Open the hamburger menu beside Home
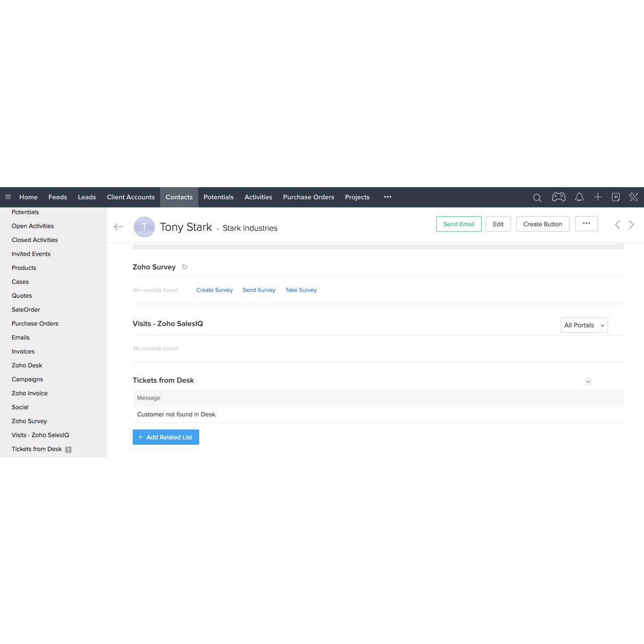 coord(8,197)
